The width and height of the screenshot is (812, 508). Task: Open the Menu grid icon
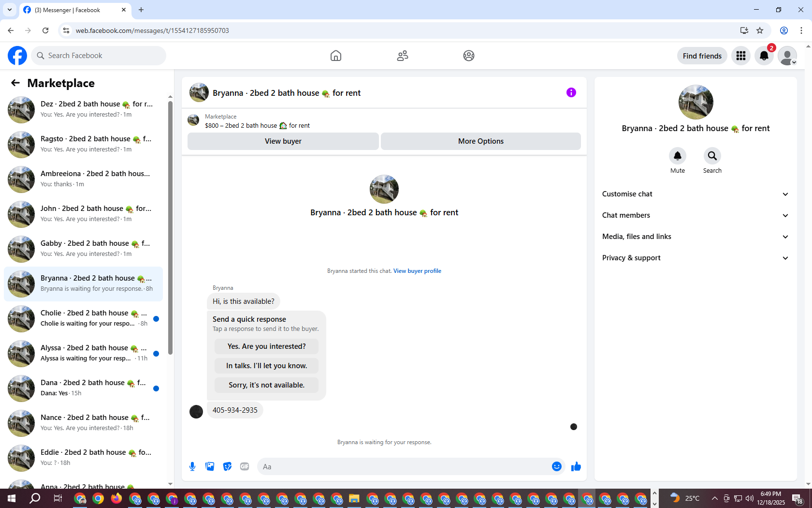741,56
